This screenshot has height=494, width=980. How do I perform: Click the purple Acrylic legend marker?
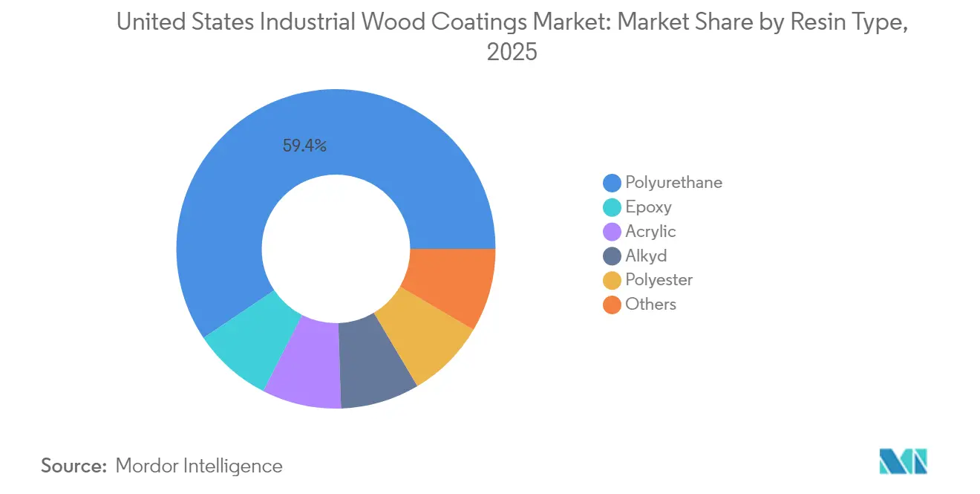tap(611, 231)
